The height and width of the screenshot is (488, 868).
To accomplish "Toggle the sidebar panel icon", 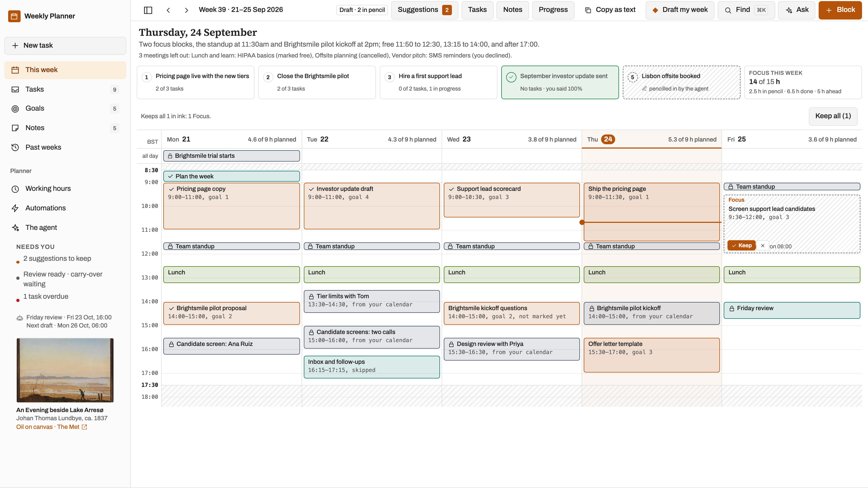I will [x=148, y=10].
